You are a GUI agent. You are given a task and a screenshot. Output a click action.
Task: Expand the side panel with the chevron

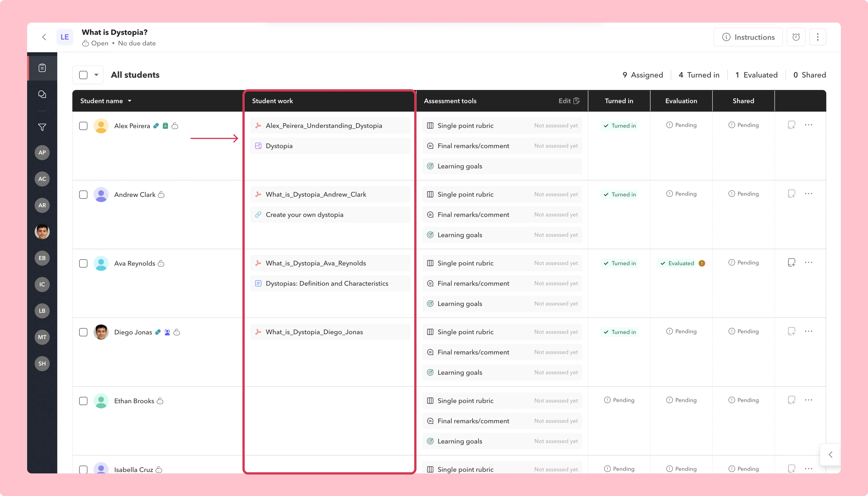[x=831, y=454]
